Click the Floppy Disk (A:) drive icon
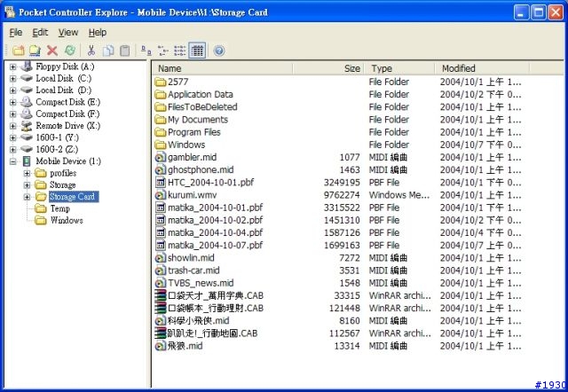The width and height of the screenshot is (568, 392). tap(27, 67)
